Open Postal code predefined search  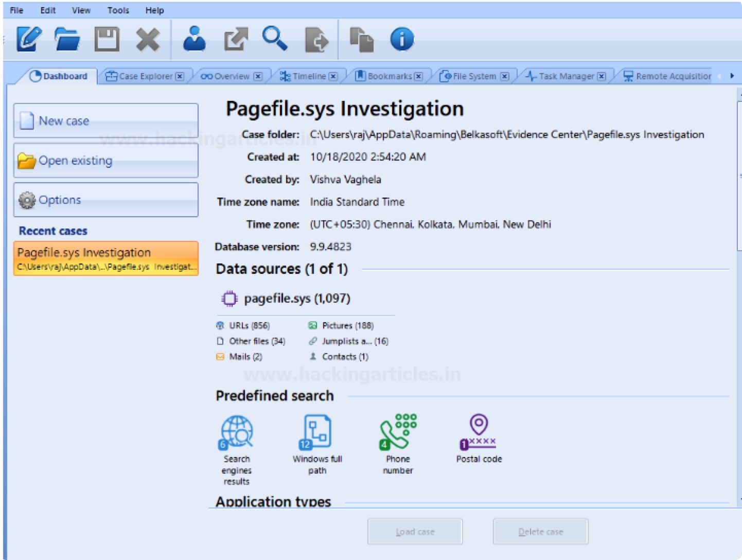tap(479, 439)
